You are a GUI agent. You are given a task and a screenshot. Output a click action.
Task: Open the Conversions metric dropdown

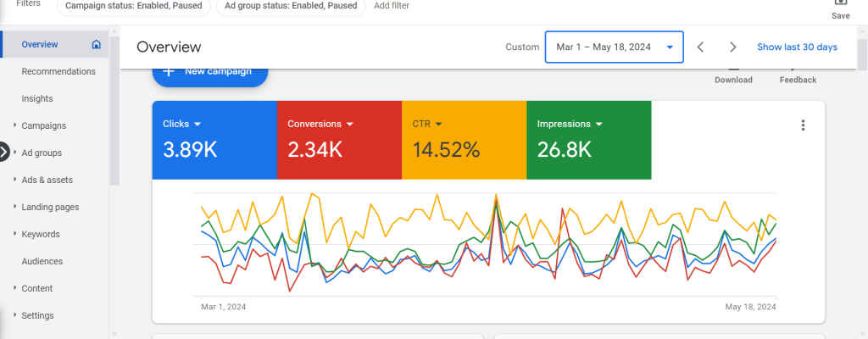point(349,124)
